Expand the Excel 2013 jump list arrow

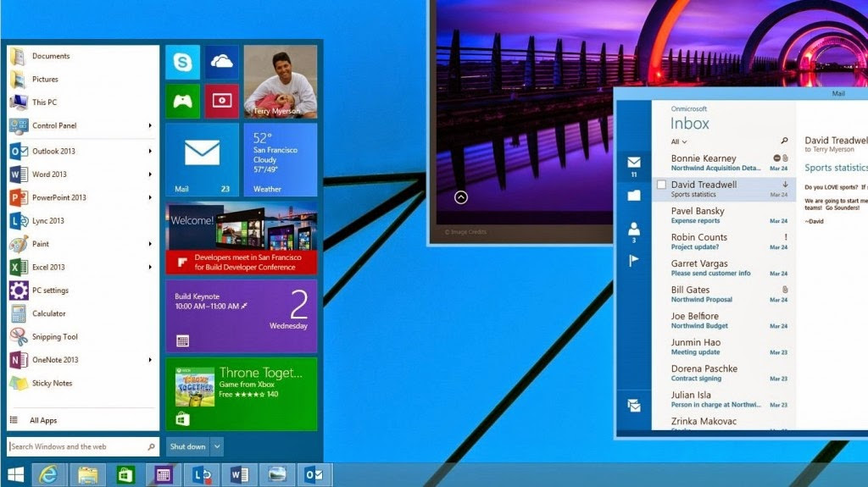[150, 267]
